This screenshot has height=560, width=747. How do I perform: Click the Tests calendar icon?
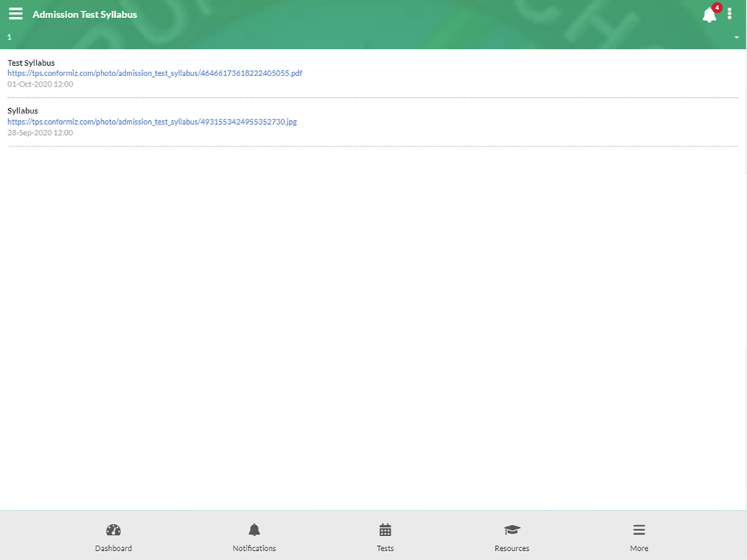385,529
